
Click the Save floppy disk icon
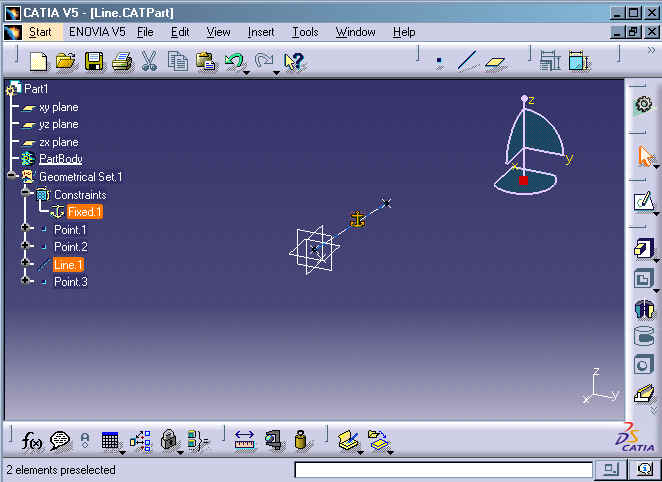point(94,61)
